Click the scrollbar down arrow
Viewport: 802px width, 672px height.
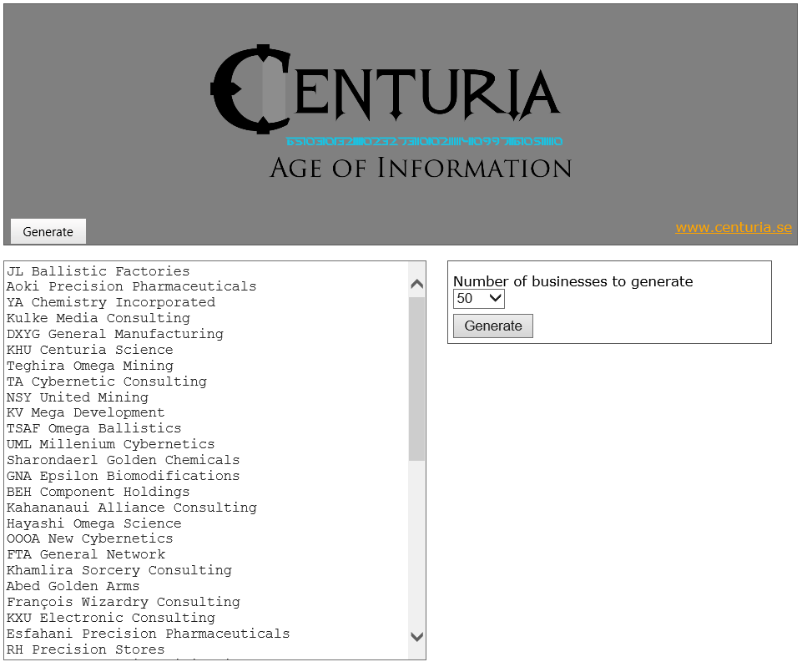[x=416, y=636]
